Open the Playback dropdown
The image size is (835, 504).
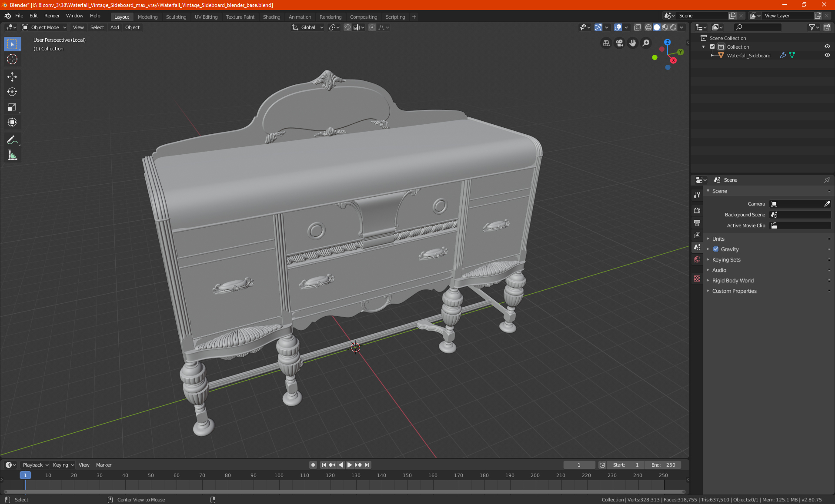(x=35, y=465)
